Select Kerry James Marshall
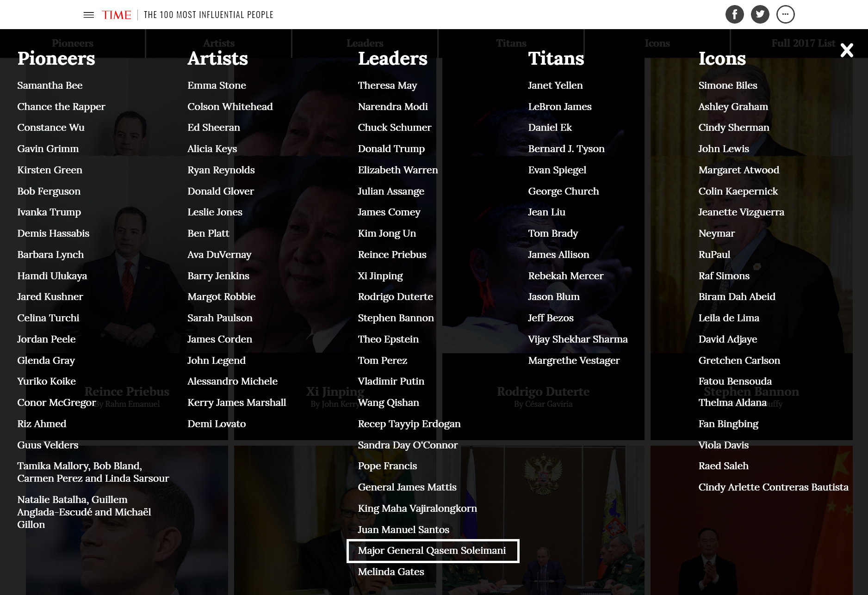Viewport: 868px width, 595px height. pos(237,403)
